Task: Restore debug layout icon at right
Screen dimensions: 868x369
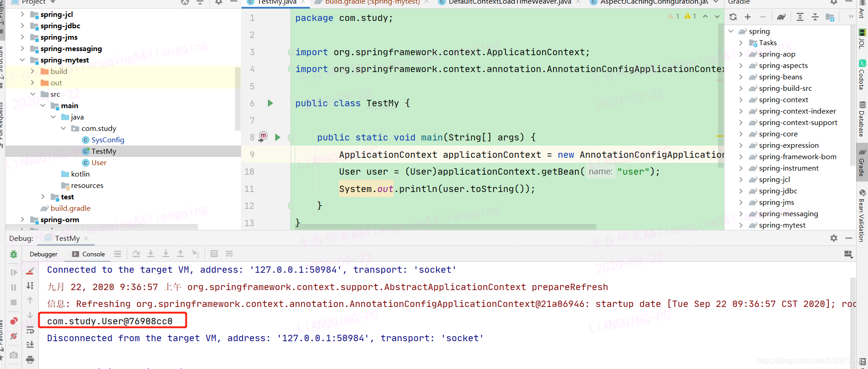Action: pos(848,254)
